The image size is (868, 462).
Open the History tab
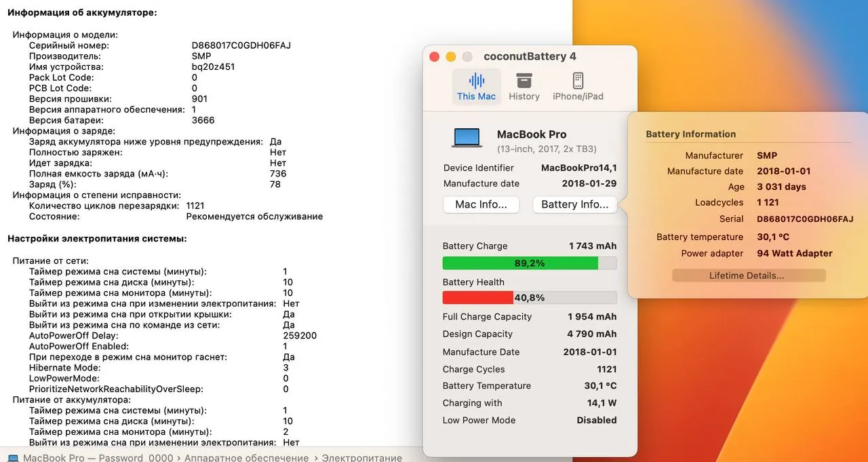click(524, 87)
